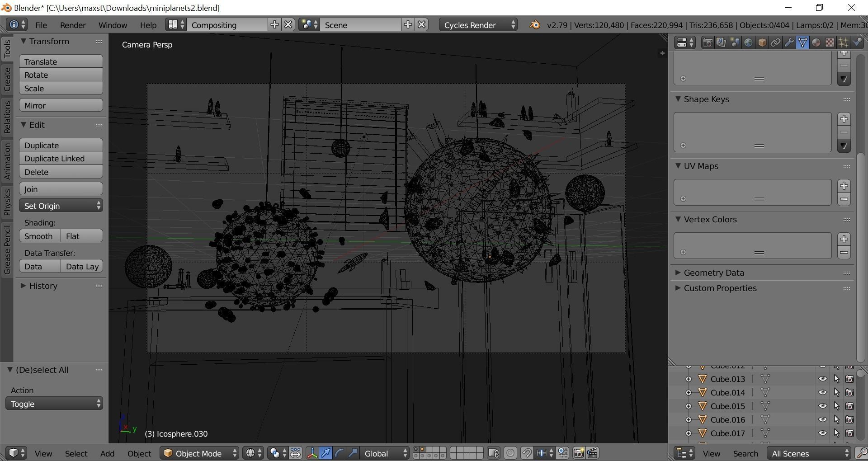Select the Scale manipulator icon
This screenshot has height=461, width=868.
coord(353,453)
